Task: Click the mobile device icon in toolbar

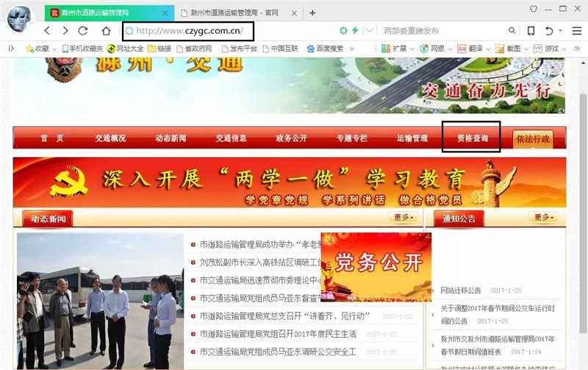Action: click(531, 31)
